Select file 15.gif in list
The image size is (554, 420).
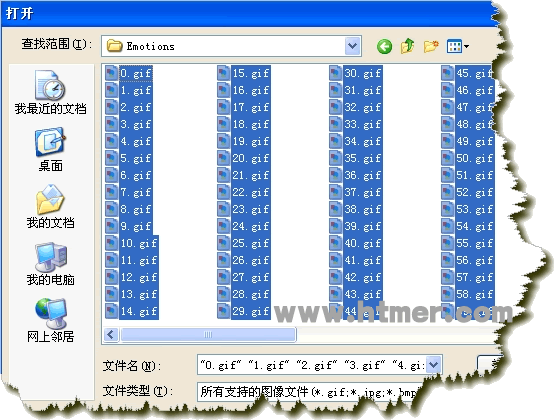[x=244, y=73]
